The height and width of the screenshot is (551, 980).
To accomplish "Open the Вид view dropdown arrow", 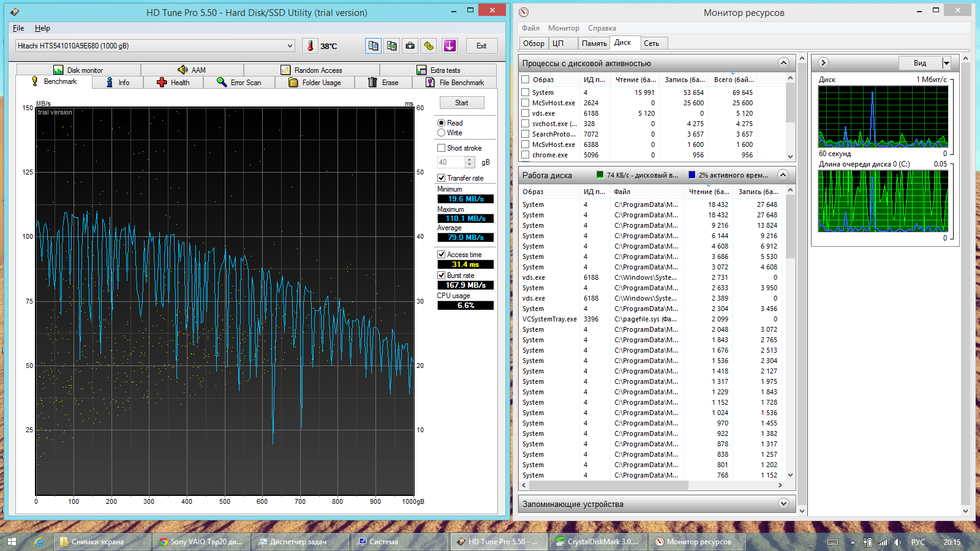I will coord(946,63).
